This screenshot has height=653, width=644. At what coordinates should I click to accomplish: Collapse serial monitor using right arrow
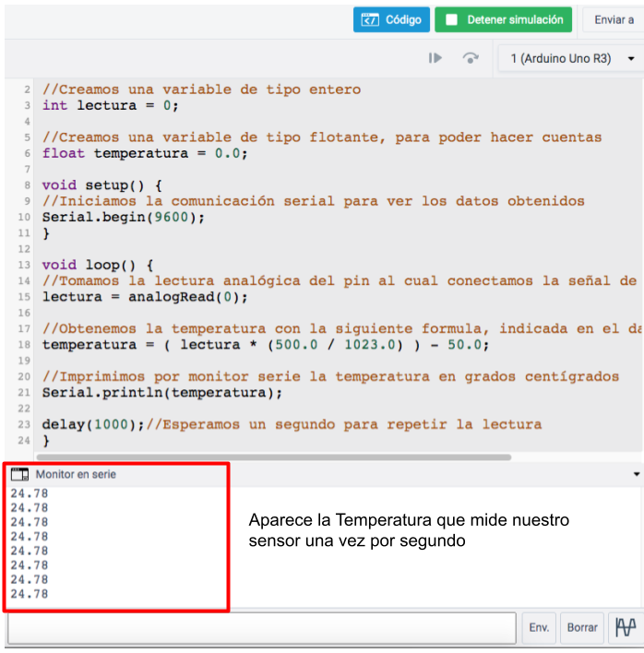[636, 474]
